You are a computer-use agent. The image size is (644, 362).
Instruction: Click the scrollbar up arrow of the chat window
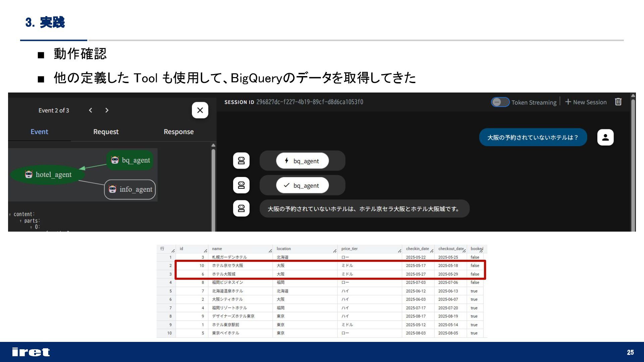633,96
